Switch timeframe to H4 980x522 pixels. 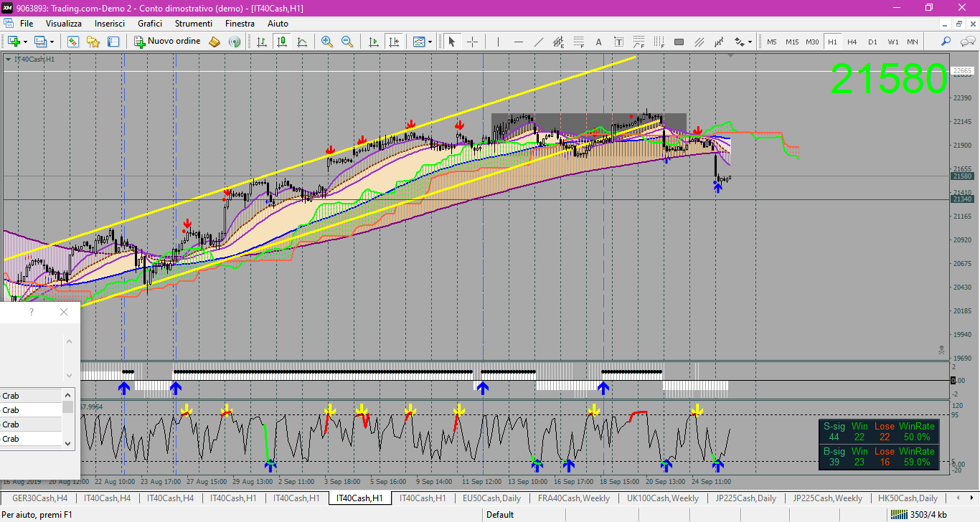pos(852,42)
